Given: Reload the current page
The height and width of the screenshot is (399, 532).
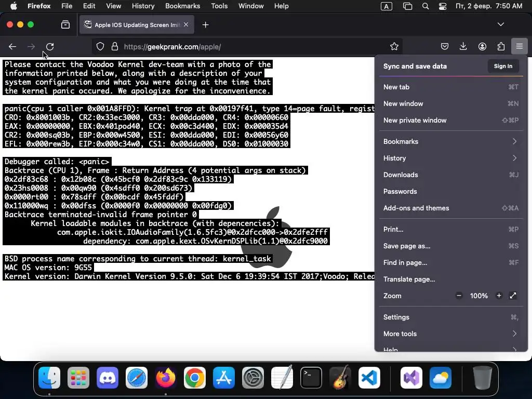Looking at the screenshot, I should pos(50,46).
